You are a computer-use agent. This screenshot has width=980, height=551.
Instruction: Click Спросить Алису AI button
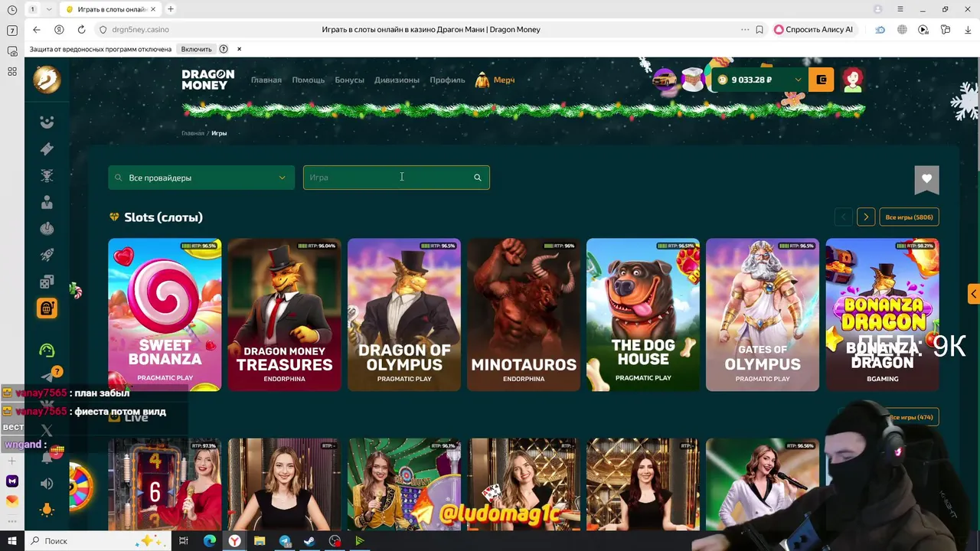(813, 30)
